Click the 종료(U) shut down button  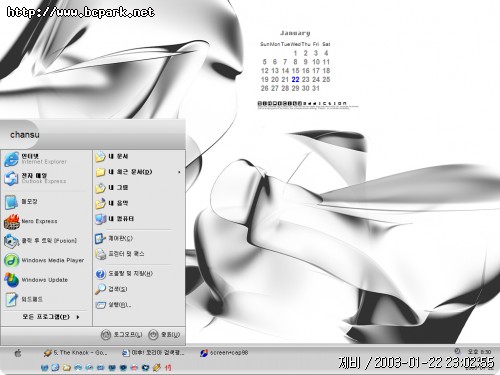coord(164,335)
